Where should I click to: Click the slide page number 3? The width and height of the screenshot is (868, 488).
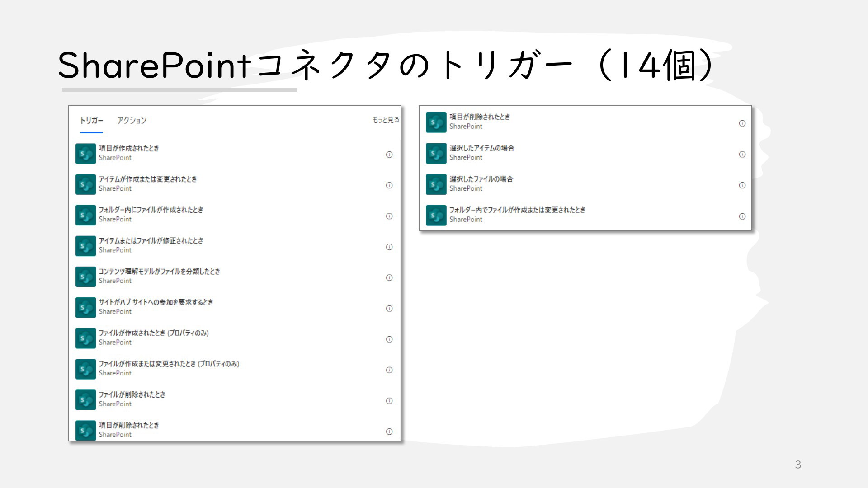click(x=798, y=465)
